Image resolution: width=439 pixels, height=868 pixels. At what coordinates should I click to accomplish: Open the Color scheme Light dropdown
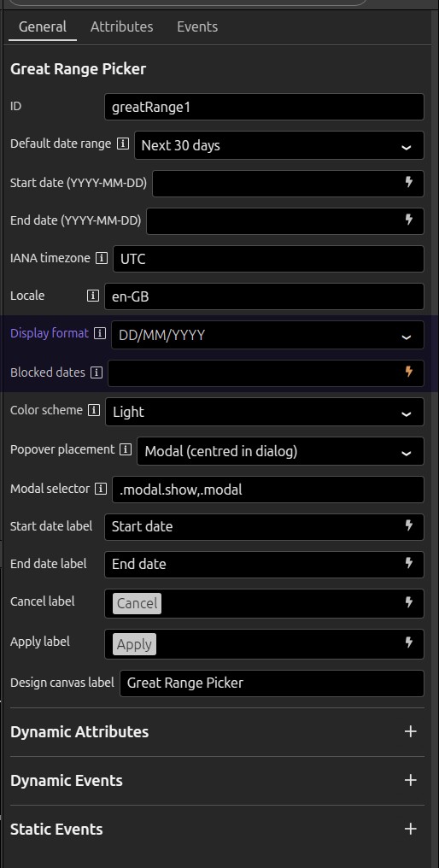[x=265, y=412]
